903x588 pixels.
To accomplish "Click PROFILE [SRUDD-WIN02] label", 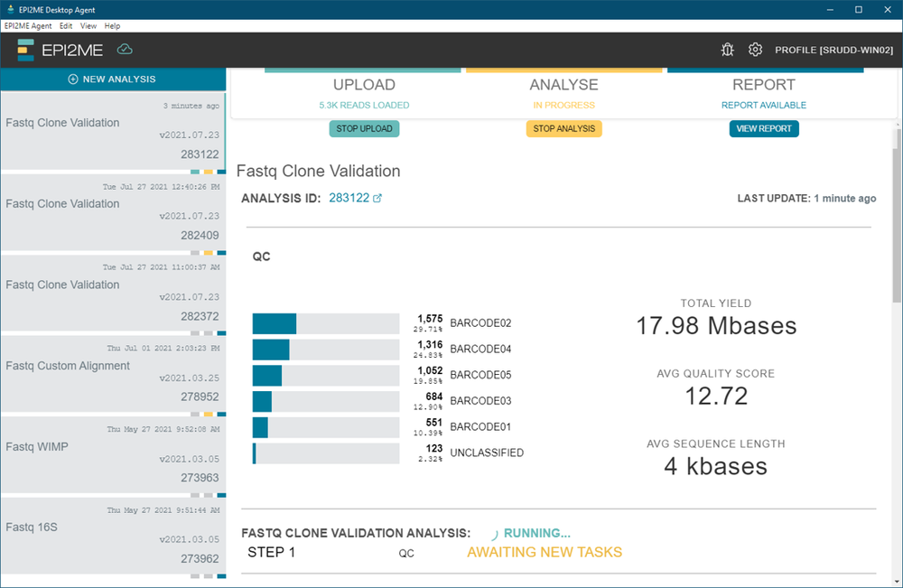I will coord(833,50).
